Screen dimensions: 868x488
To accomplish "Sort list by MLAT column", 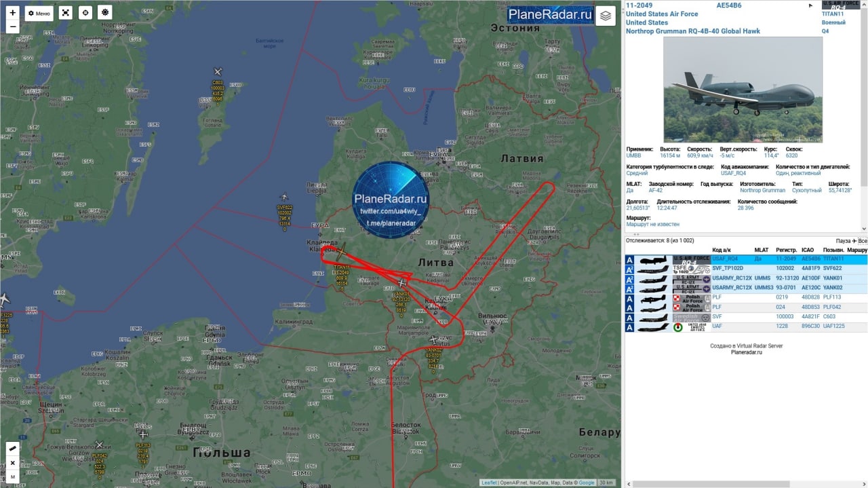I will click(762, 250).
